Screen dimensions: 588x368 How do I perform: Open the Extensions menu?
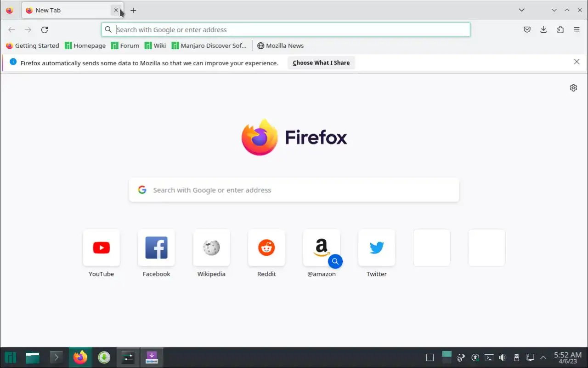pos(560,29)
